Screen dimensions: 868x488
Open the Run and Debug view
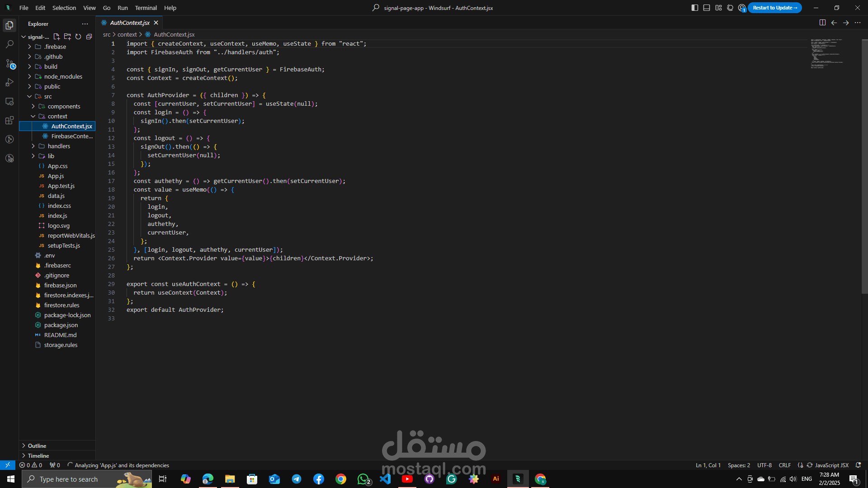coord(9,82)
